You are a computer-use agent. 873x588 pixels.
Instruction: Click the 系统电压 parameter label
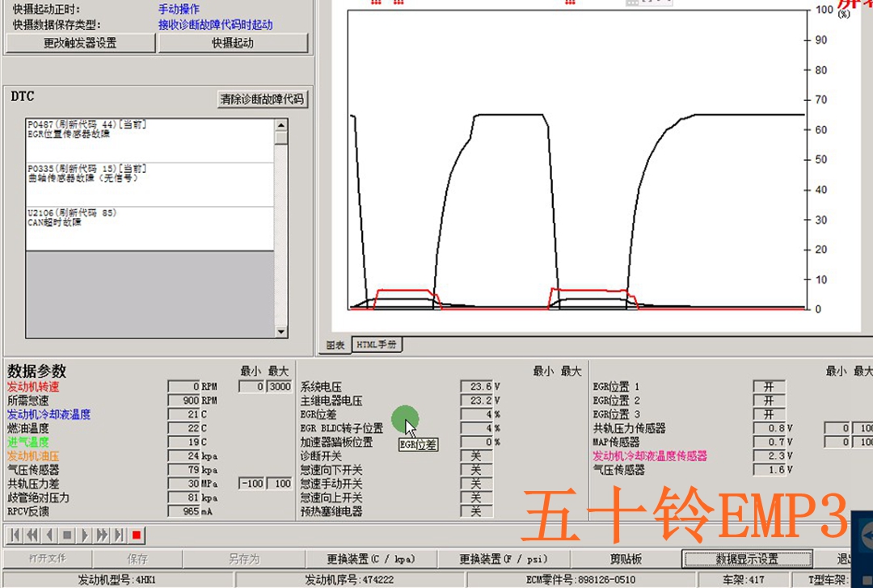[x=321, y=387]
